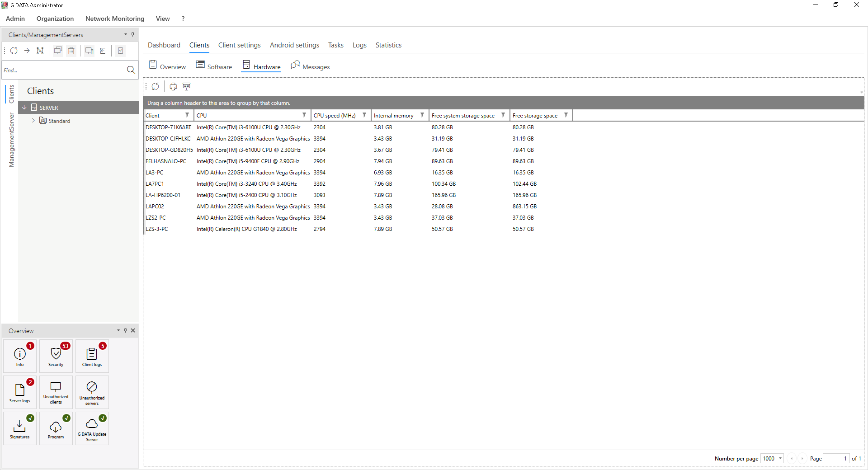Filter the Client column
This screenshot has height=470, width=868.
pos(187,115)
